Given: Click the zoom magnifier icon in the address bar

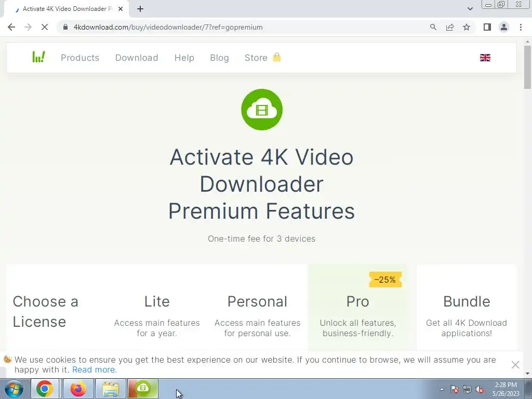Looking at the screenshot, I should pos(433,27).
